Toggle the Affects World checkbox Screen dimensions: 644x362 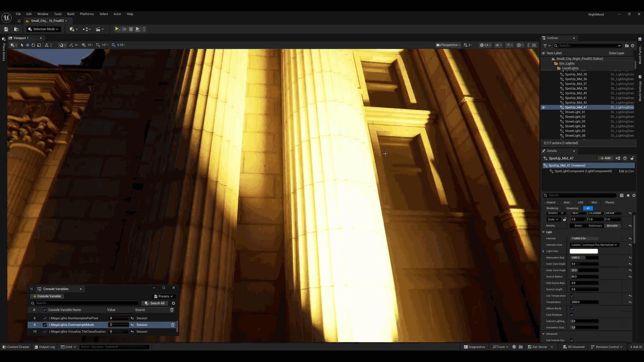[572, 309]
